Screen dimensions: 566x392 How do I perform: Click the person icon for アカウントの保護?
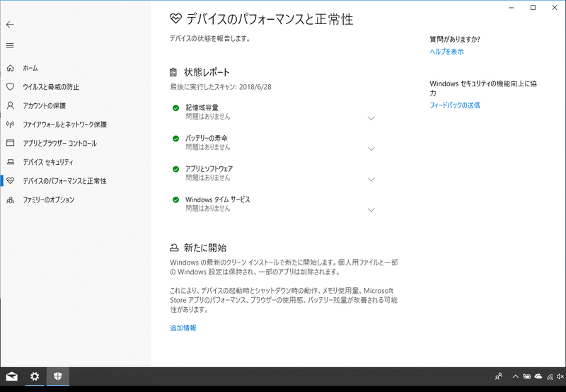pos(11,105)
